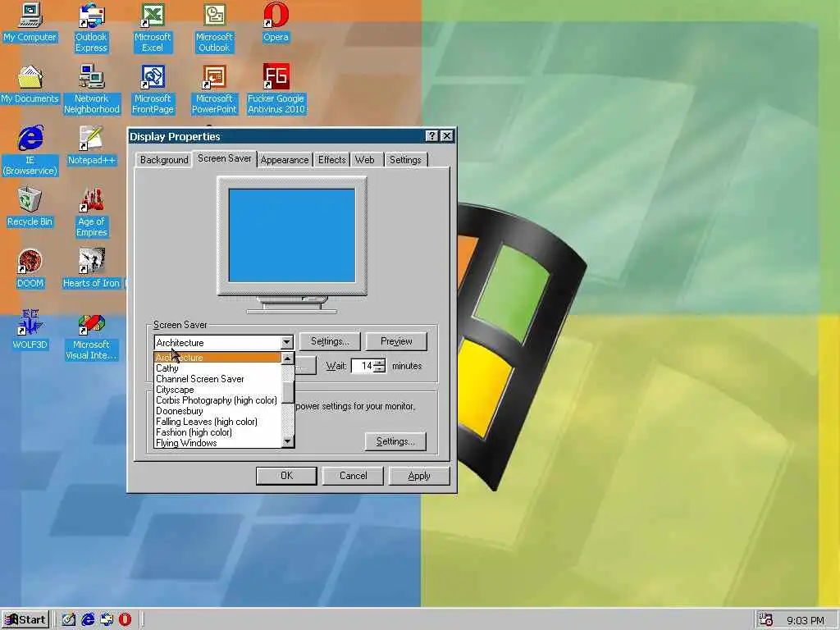
Task: Launch Internet Explorer from quick launch bar
Action: (x=88, y=620)
